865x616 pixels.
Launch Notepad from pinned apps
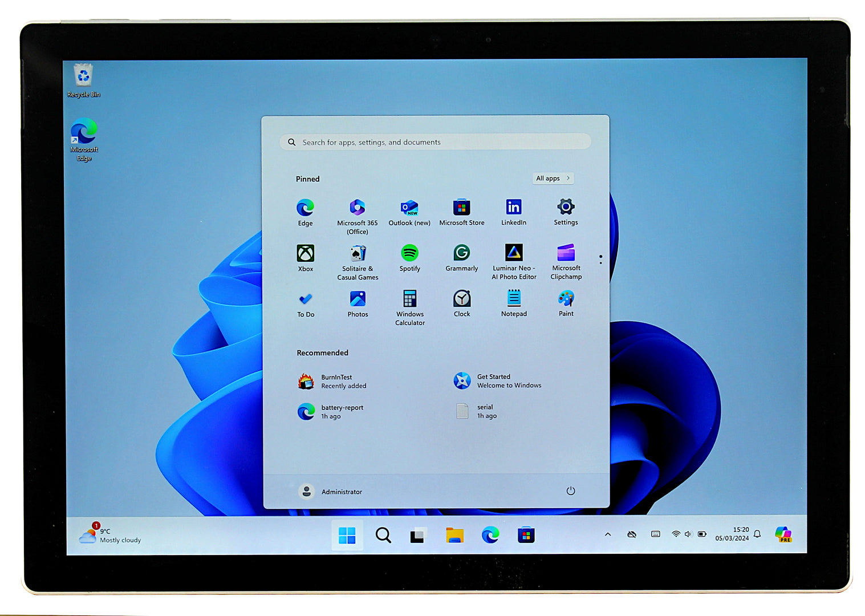tap(513, 299)
